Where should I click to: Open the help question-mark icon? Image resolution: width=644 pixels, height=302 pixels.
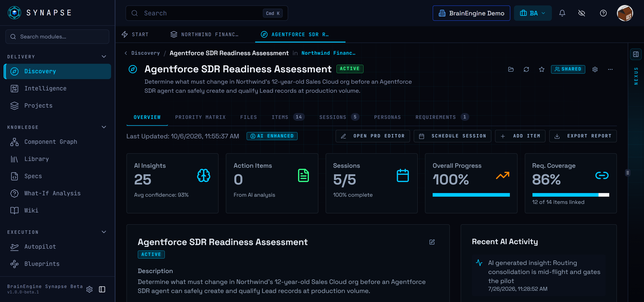point(603,13)
